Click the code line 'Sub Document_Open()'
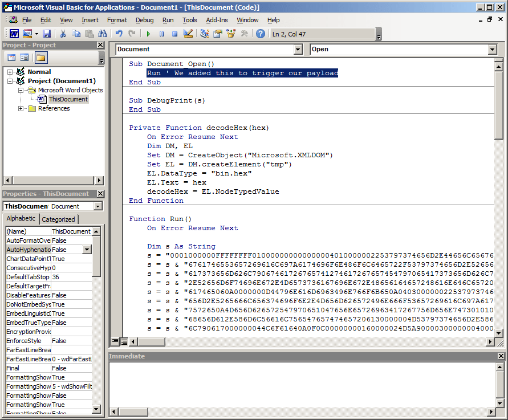This screenshot has width=508, height=420. 172,64
